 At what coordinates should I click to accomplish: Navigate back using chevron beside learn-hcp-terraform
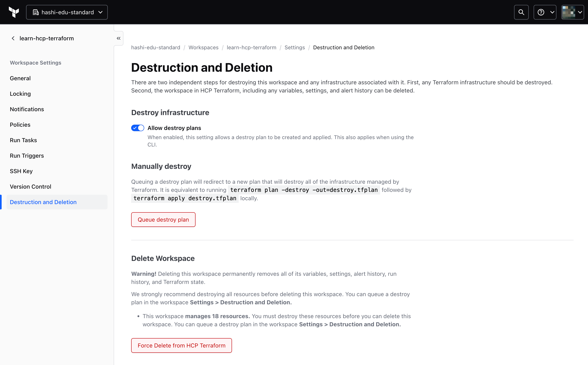tap(13, 38)
